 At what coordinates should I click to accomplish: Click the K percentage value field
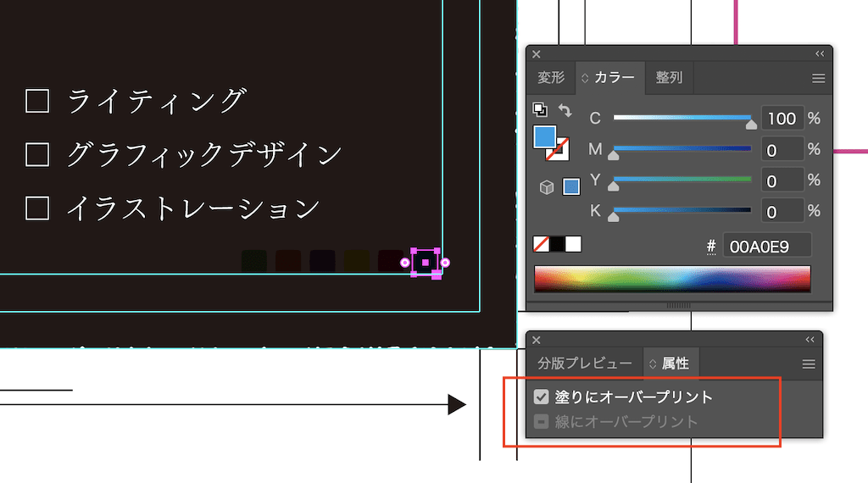(x=782, y=211)
